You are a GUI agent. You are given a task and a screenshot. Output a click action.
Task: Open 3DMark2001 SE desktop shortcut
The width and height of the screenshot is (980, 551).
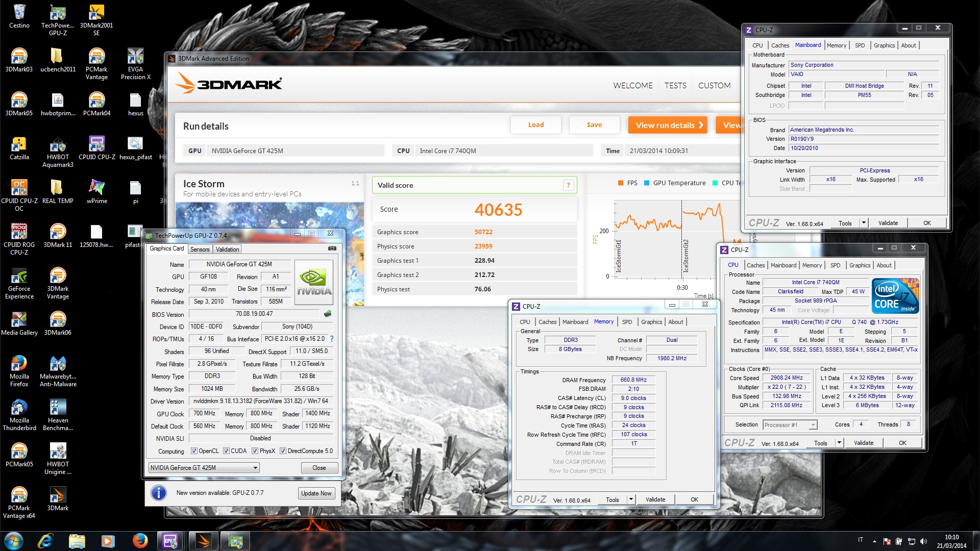coord(96,20)
